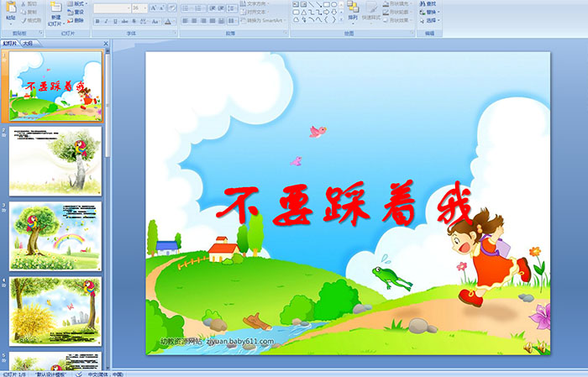Expand the Layout (版式) dropdown
This screenshot has width=588, height=377.
[78, 3]
